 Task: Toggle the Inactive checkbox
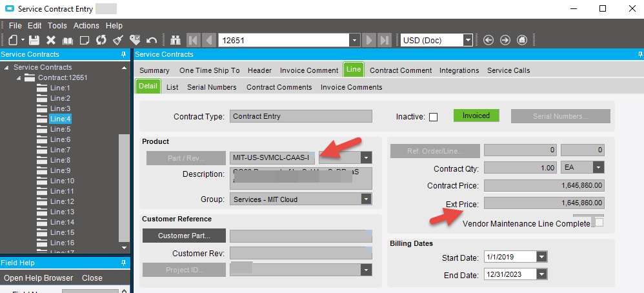pyautogui.click(x=433, y=117)
